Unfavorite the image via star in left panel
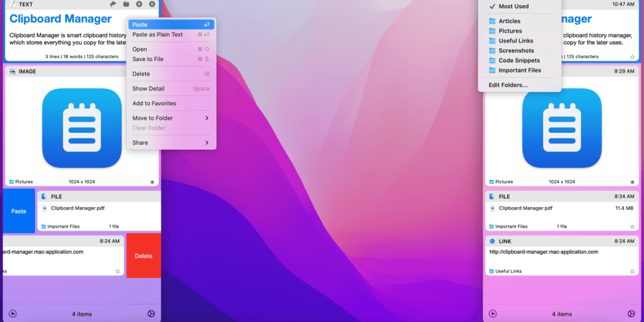Image resolution: width=644 pixels, height=322 pixels. [152, 182]
